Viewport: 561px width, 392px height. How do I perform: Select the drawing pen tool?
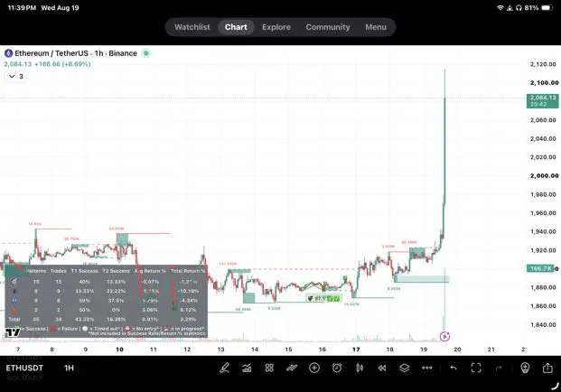[224, 368]
